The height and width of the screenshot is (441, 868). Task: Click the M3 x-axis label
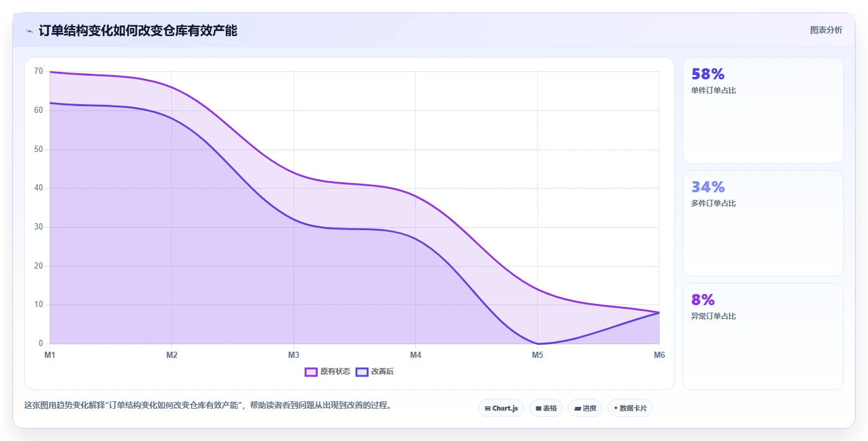point(293,355)
